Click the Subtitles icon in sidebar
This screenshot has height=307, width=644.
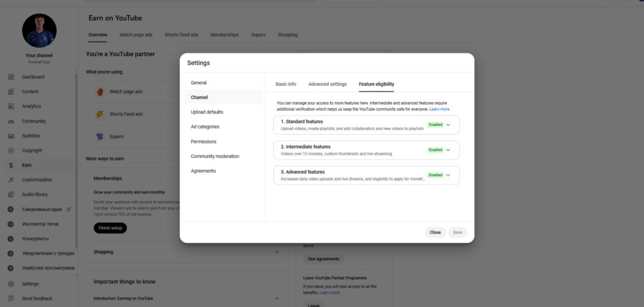click(x=11, y=136)
